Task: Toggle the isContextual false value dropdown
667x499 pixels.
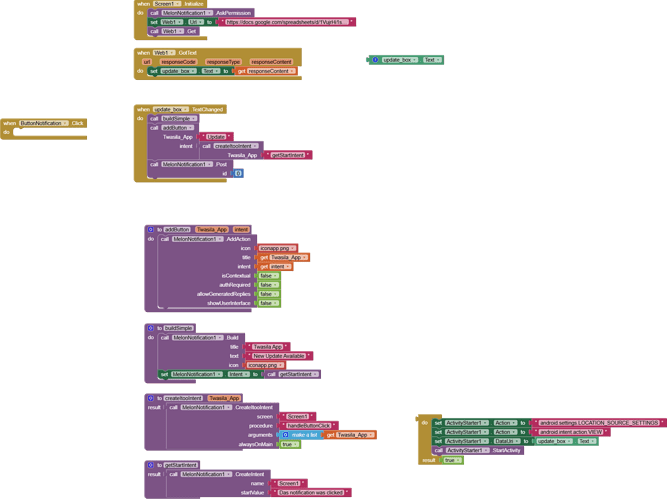Action: click(x=276, y=276)
